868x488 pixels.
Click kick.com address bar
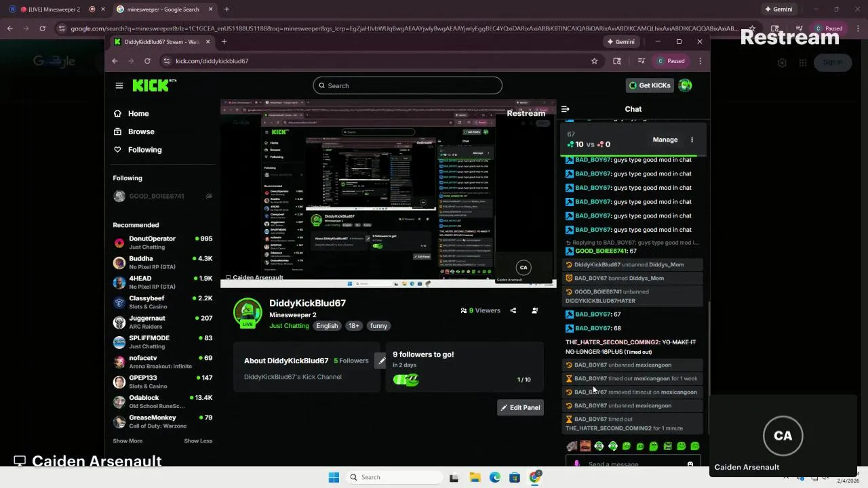coord(380,61)
